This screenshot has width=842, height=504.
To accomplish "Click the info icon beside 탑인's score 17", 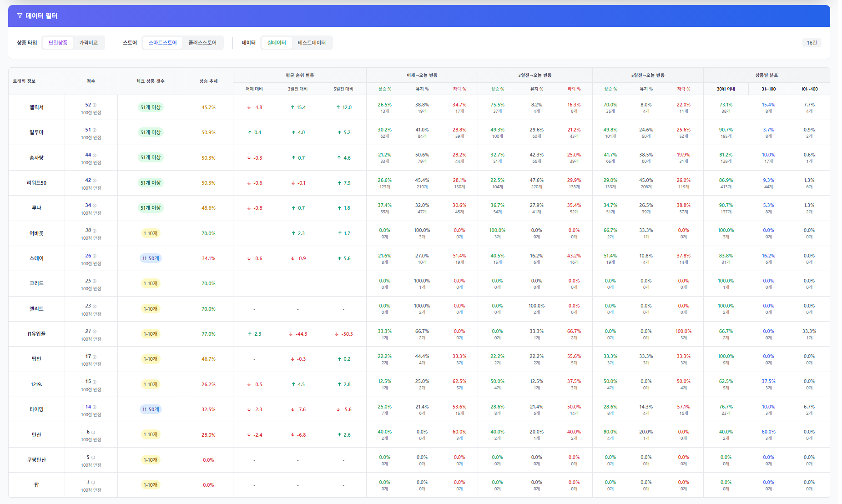I will click(95, 357).
